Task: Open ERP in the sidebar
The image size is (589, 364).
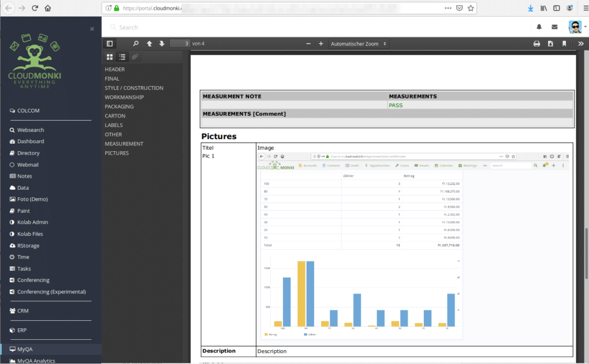Action: (18, 330)
